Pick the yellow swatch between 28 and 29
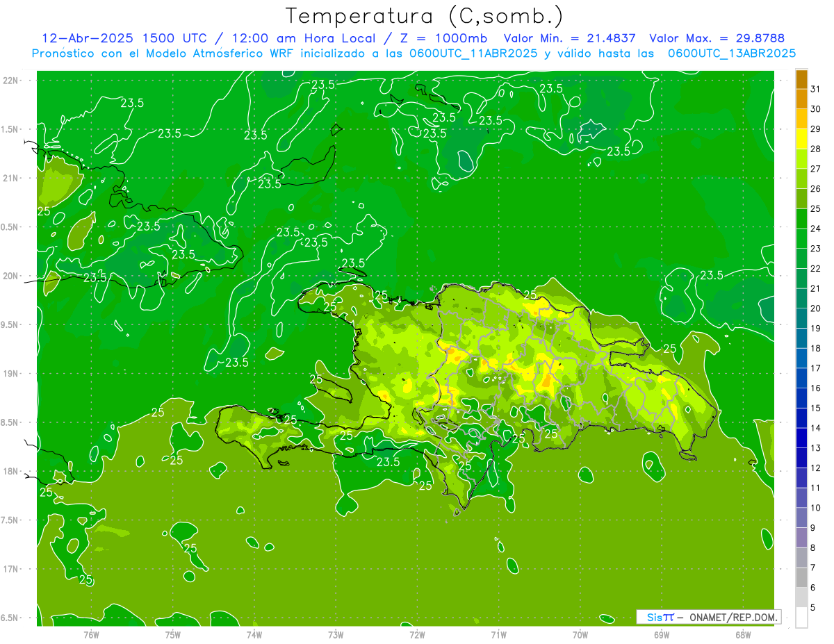 [801, 139]
